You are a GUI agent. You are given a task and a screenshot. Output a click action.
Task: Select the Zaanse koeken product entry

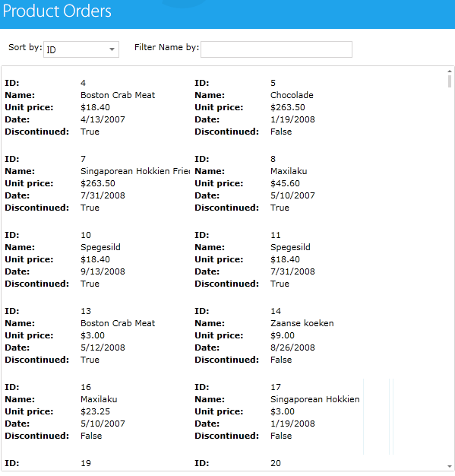[x=286, y=335]
